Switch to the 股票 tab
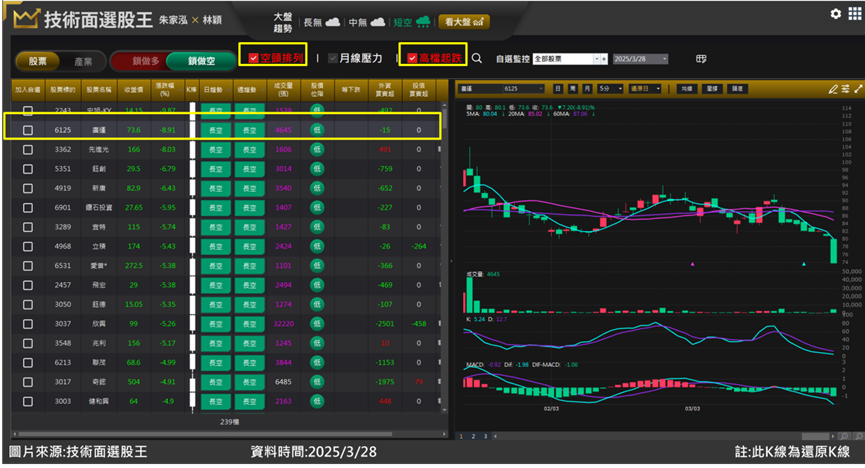Viewport: 865px width, 468px height. [38, 61]
